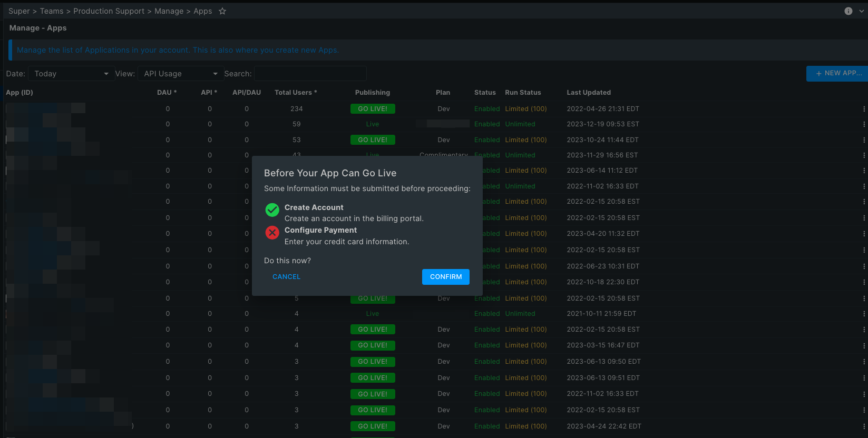This screenshot has width=868, height=438.
Task: Click GO LIVE! on the 234 users row
Action: pyautogui.click(x=373, y=109)
